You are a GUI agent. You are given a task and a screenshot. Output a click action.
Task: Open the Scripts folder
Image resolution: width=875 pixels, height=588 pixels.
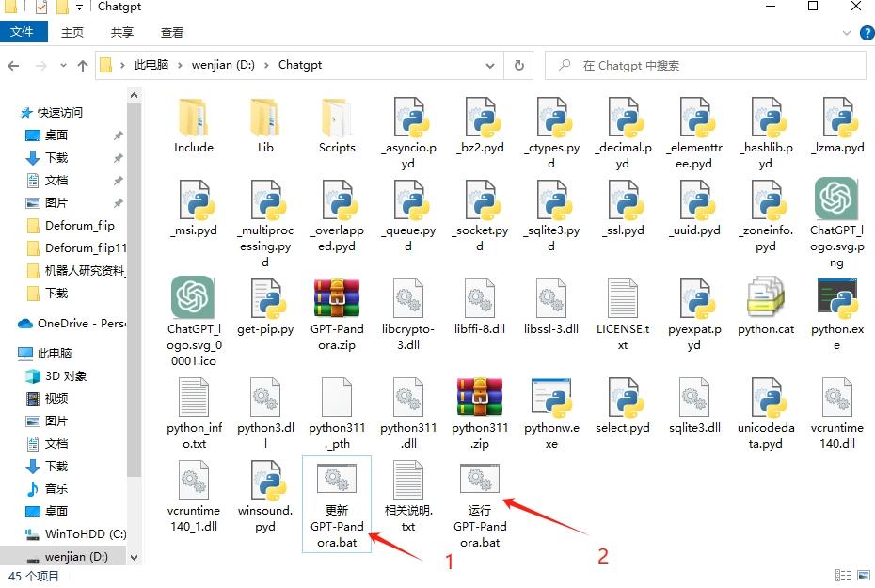coord(337,125)
